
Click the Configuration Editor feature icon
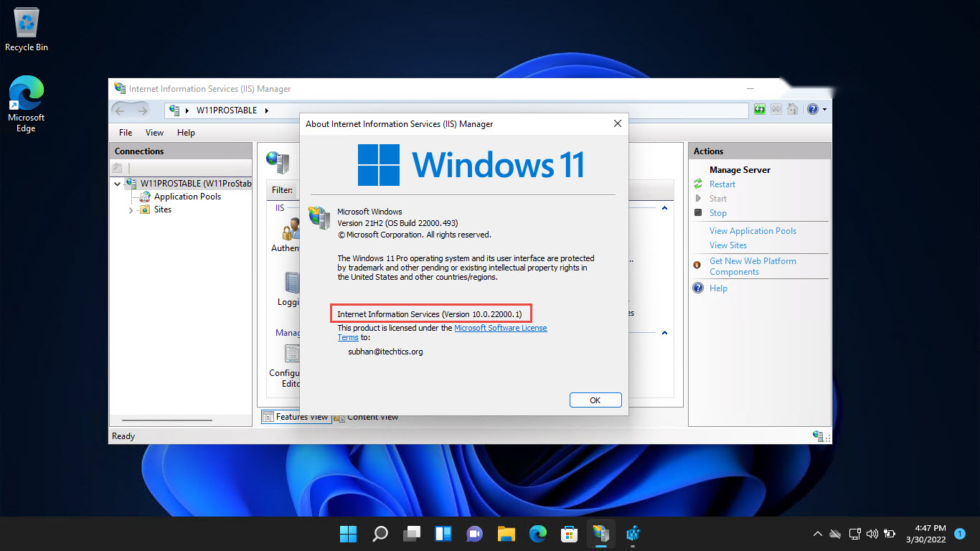pyautogui.click(x=291, y=354)
